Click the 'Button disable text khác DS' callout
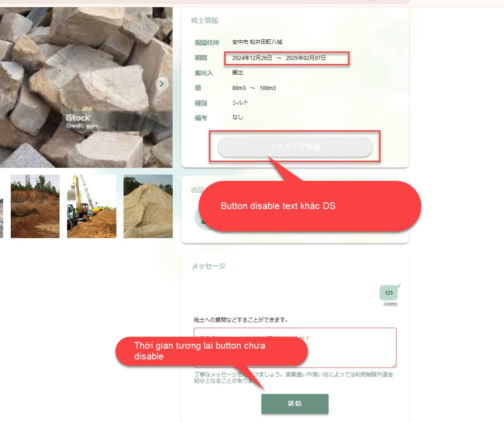 tap(310, 206)
